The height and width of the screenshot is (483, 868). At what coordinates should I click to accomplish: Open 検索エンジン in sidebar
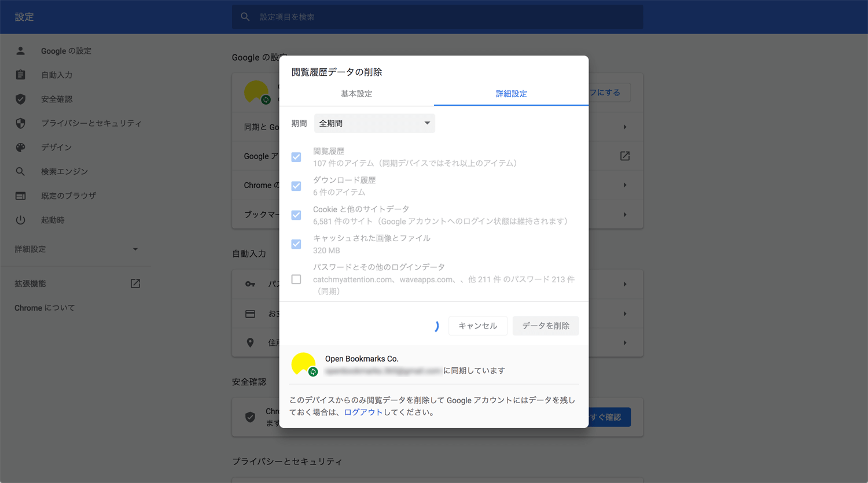(64, 172)
